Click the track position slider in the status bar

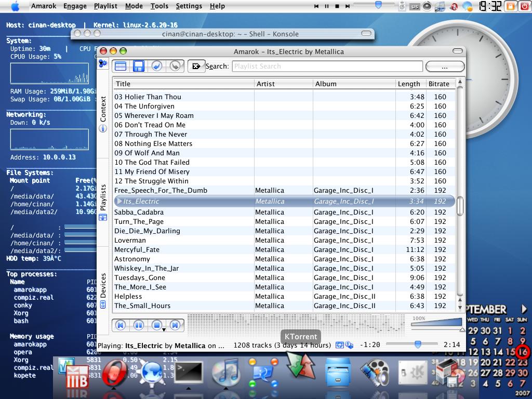pos(411,344)
